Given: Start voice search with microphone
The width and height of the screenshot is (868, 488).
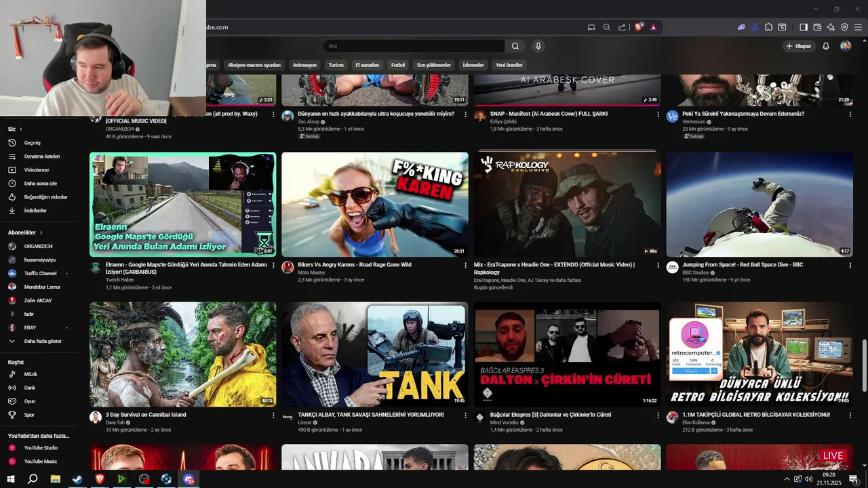Looking at the screenshot, I should pos(538,46).
